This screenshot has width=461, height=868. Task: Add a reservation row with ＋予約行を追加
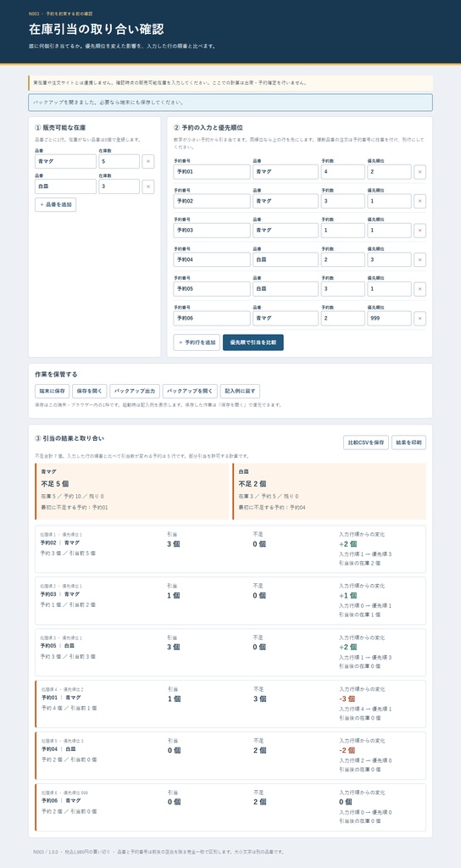point(197,342)
